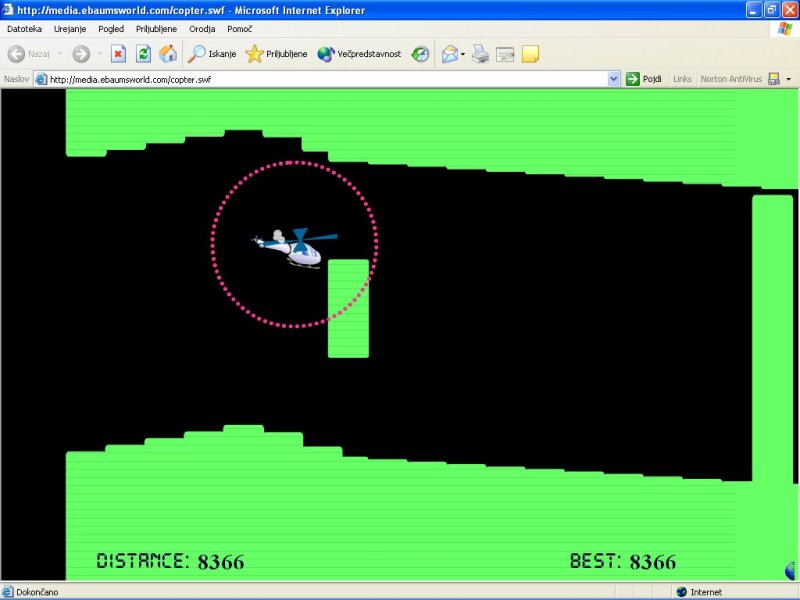Stop page loading with red X icon
The width and height of the screenshot is (800, 600).
pos(118,54)
